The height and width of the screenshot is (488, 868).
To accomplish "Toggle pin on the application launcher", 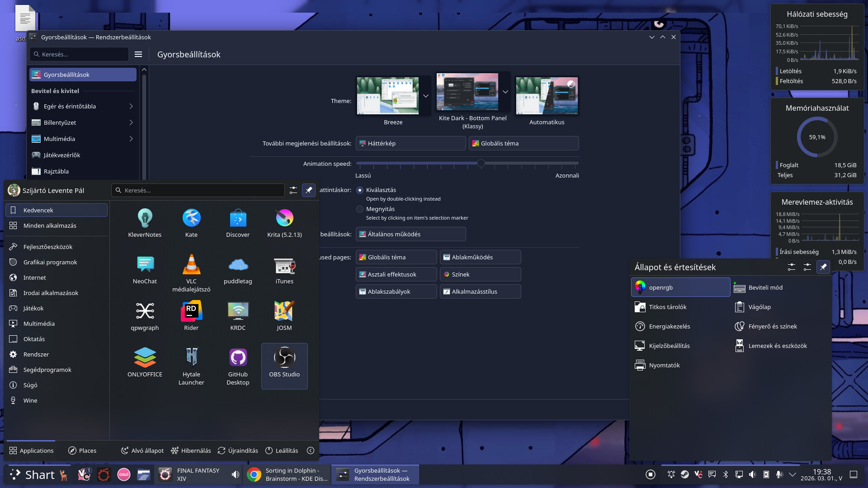I will click(309, 190).
